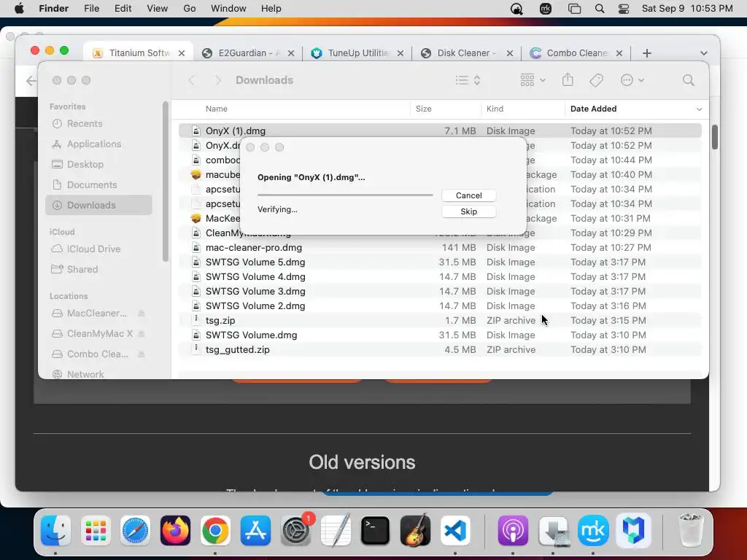Open Spotlight search in menu bar
Image resolution: width=747 pixels, height=560 pixels.
600,9
